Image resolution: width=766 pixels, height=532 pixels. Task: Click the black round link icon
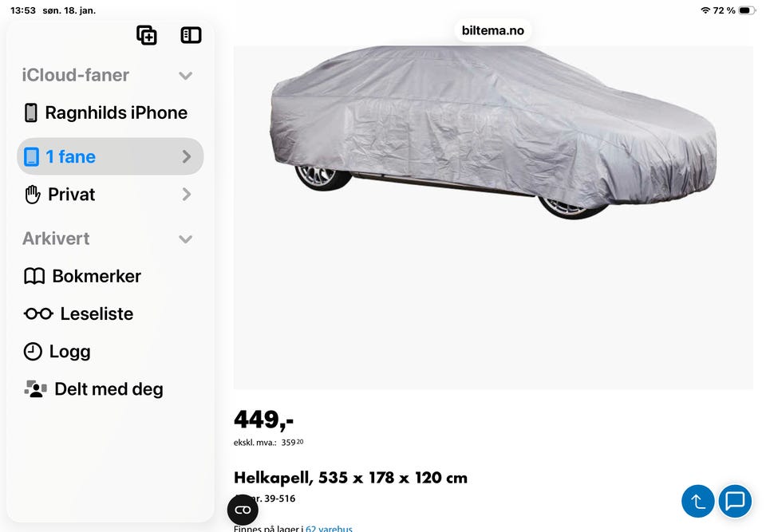(x=243, y=510)
